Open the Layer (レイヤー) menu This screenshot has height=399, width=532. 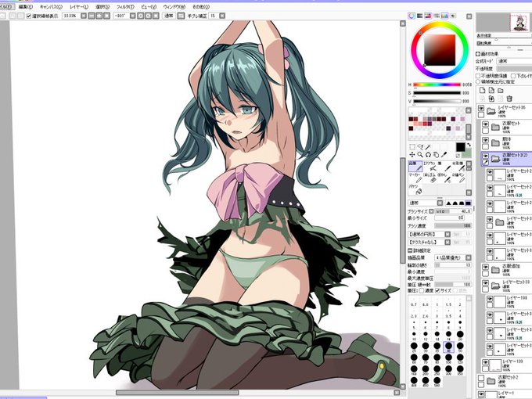79,7
